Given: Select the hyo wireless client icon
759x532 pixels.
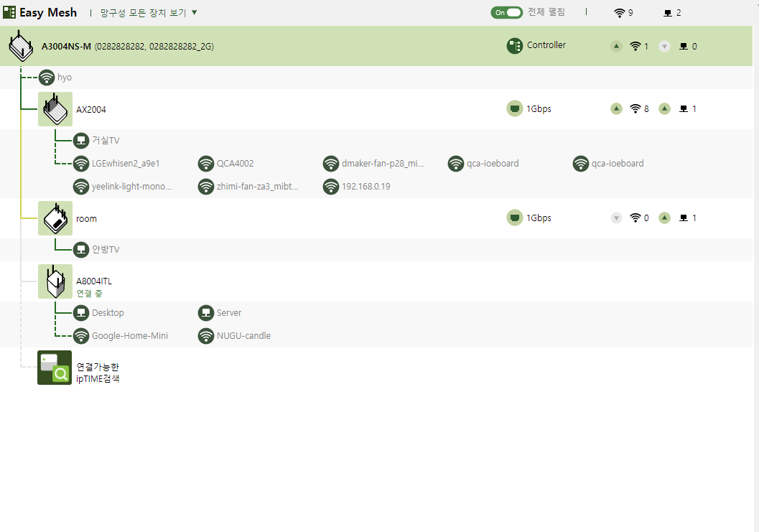Looking at the screenshot, I should point(47,78).
